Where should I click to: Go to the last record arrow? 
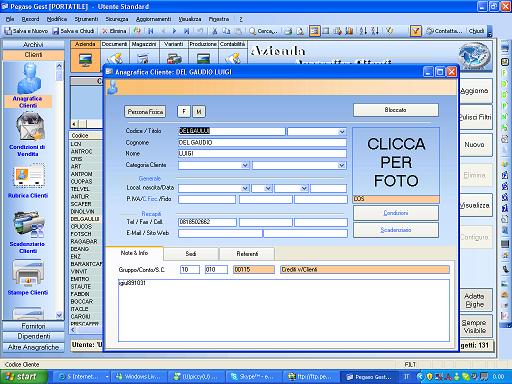[186, 31]
